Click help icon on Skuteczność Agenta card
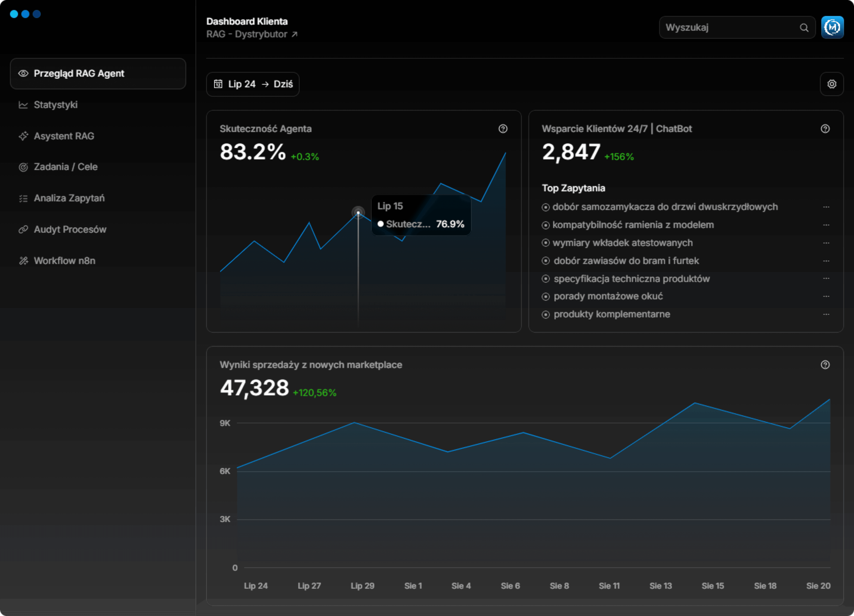854x616 pixels. tap(503, 129)
